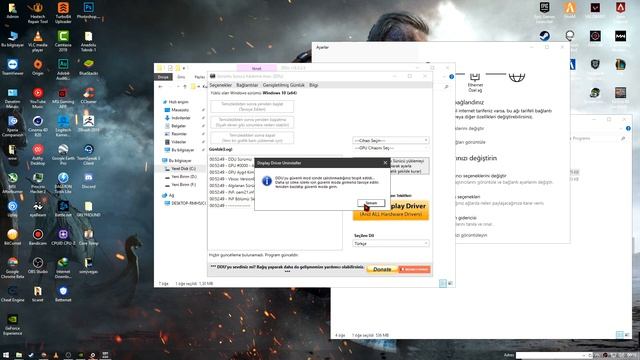Open the BlueStacks desktop icon
Screen dimensions: 640x360
(x=88, y=67)
